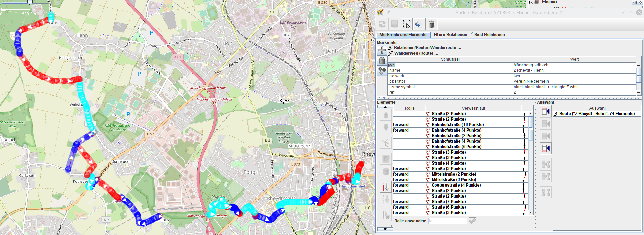Click the Merkmale table scrollbar thumb

coord(639,75)
